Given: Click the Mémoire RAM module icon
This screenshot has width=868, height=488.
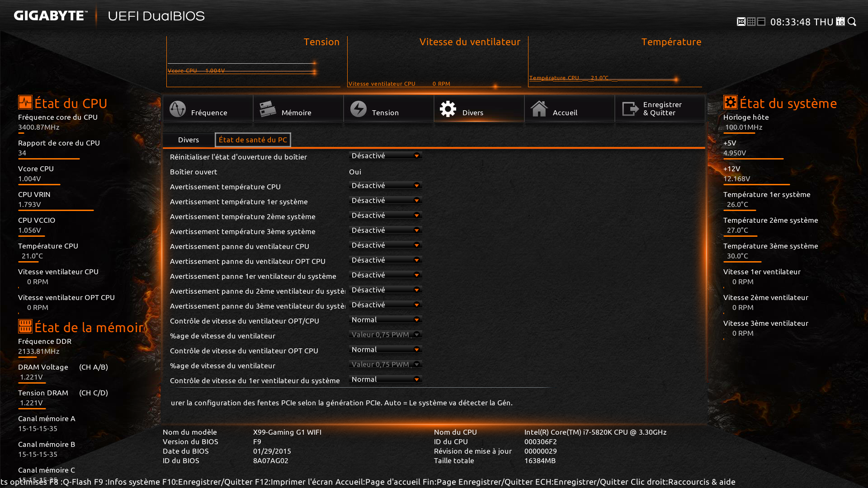Looking at the screenshot, I should click(268, 109).
